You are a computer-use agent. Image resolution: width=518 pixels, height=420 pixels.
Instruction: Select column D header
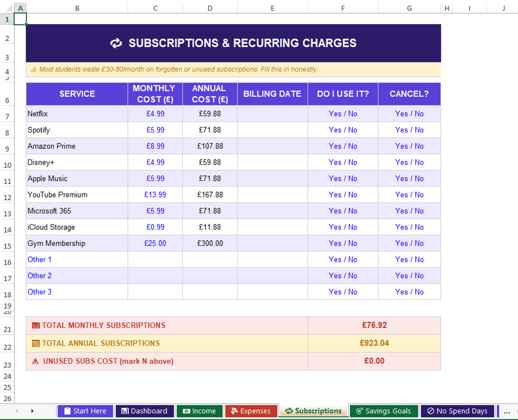tap(210, 8)
